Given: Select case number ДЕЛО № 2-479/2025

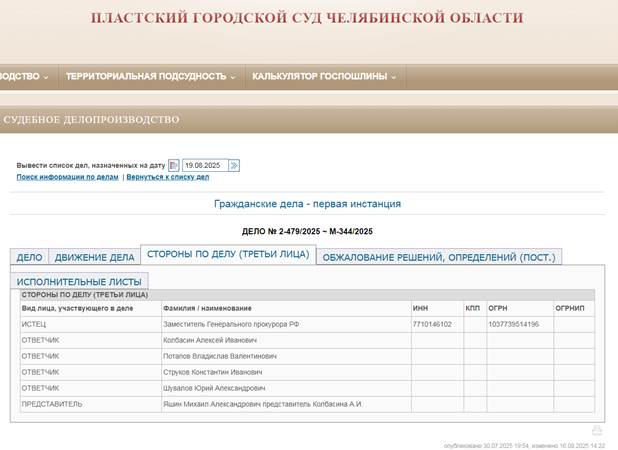Looking at the screenshot, I should click(307, 231).
